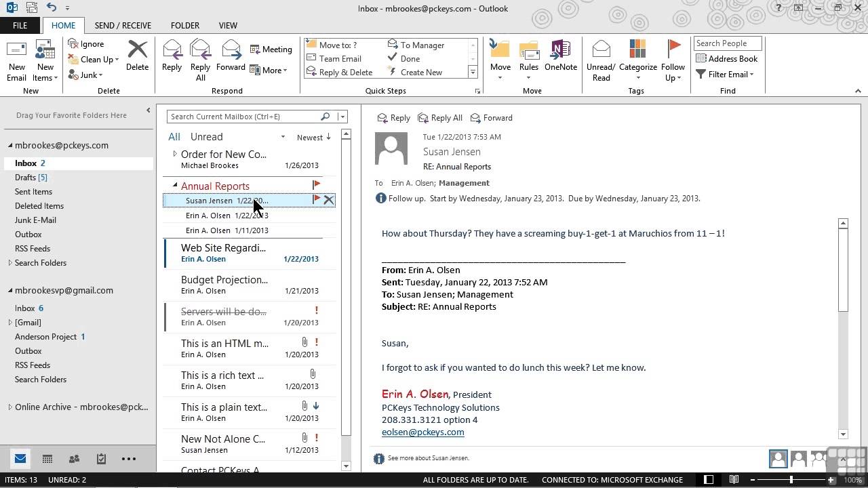Toggle flag on Annual Reports conversation header
This screenshot has height=488, width=868.
(x=316, y=184)
